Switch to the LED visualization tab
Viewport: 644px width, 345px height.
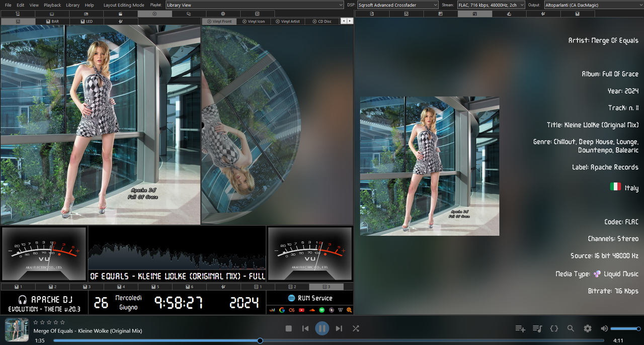(x=86, y=22)
